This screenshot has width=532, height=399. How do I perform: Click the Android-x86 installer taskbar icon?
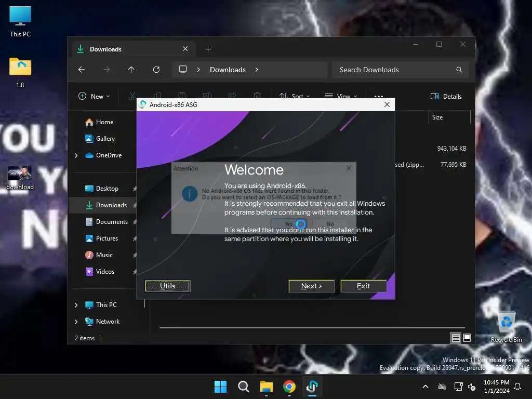pyautogui.click(x=312, y=387)
